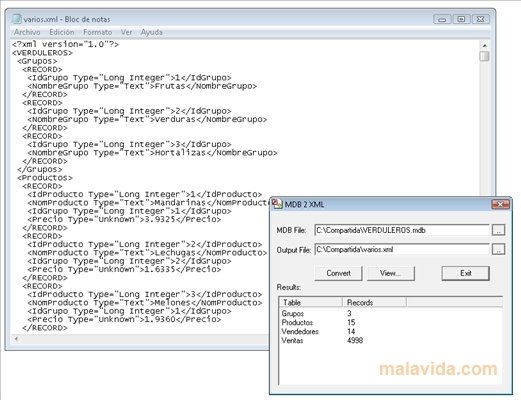Click the opening <Productos> tag line

click(x=45, y=178)
